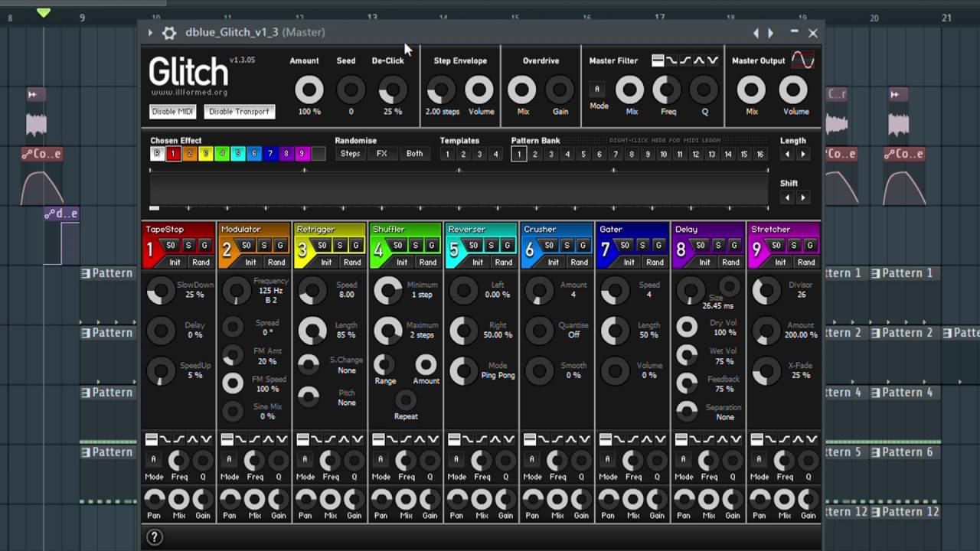Viewport: 980px width, 551px height.
Task: Select Stretcher low-pass filter shape
Action: tap(772, 439)
